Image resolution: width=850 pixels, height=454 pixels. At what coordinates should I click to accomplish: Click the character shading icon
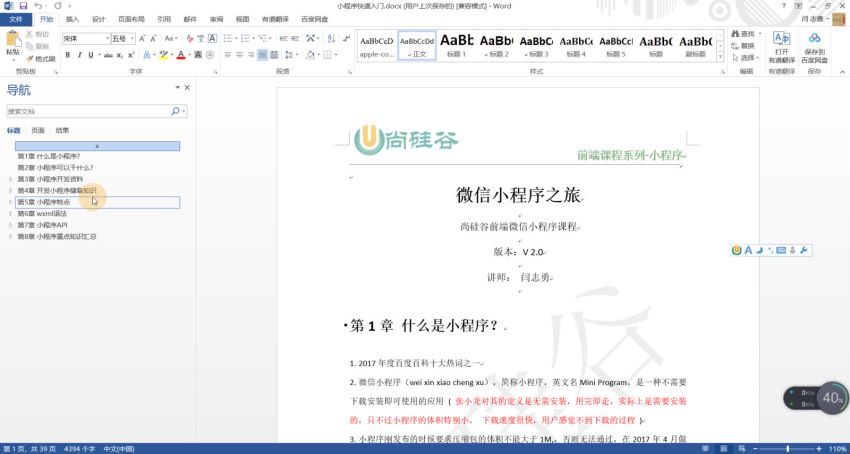(x=198, y=55)
